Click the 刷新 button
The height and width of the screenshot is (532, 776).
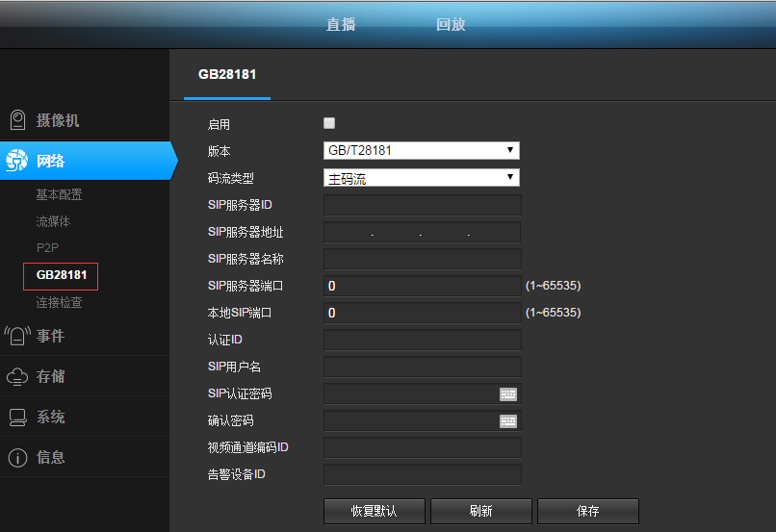click(480, 511)
